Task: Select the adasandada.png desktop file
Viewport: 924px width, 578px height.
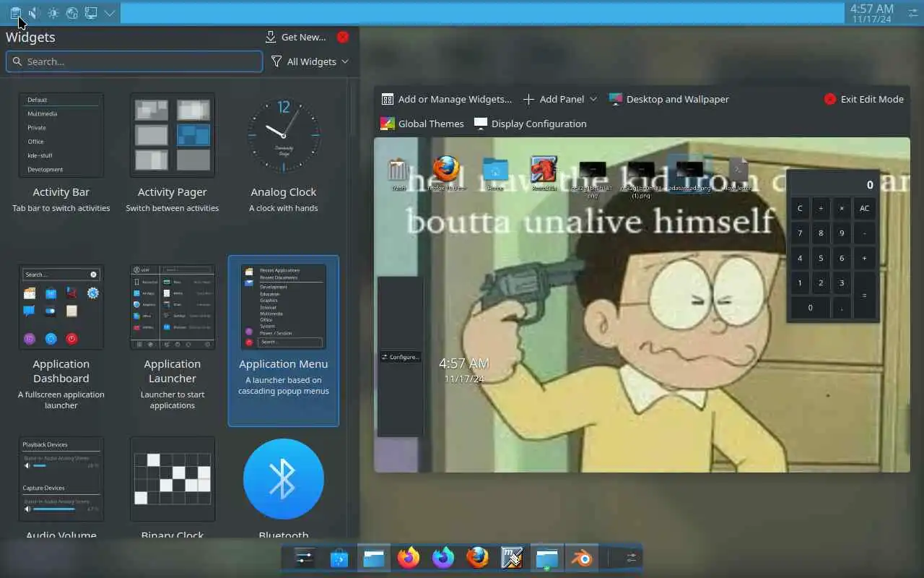Action: point(689,175)
